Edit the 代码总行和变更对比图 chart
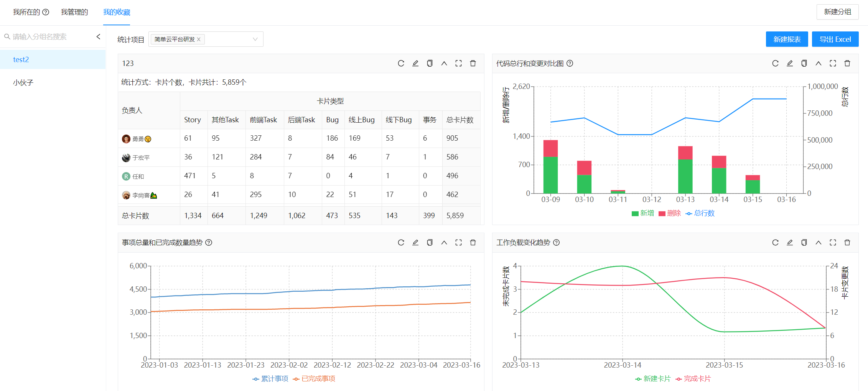This screenshot has width=868, height=391. tap(790, 63)
